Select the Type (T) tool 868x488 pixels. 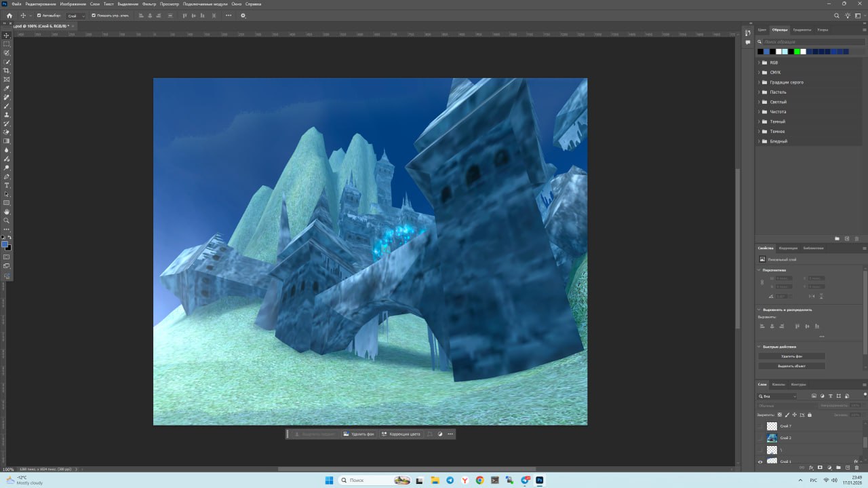7,185
